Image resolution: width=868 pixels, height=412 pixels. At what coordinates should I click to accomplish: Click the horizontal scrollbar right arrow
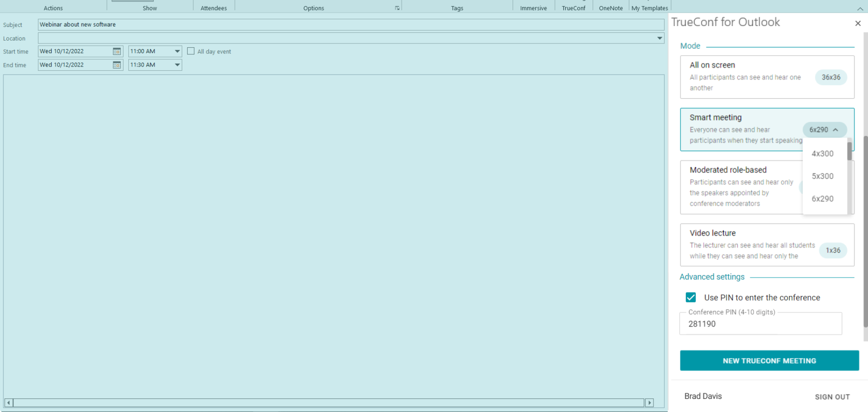[650, 403]
